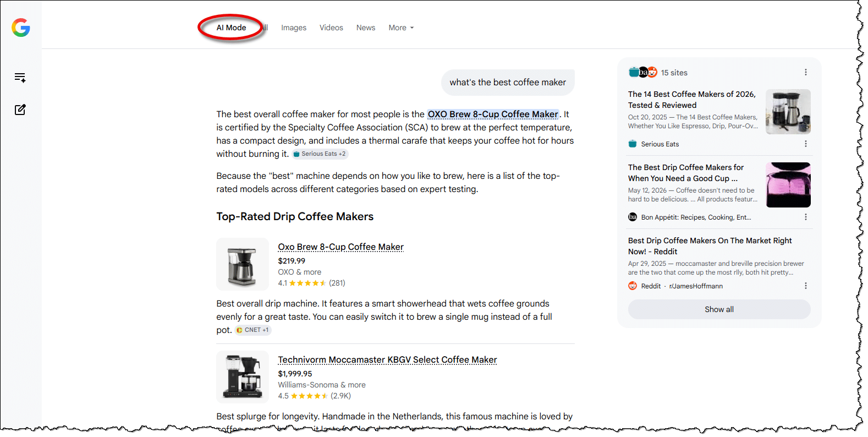This screenshot has height=437, width=868.
Task: Click the Moccamaster coffee maker product image
Action: [243, 377]
